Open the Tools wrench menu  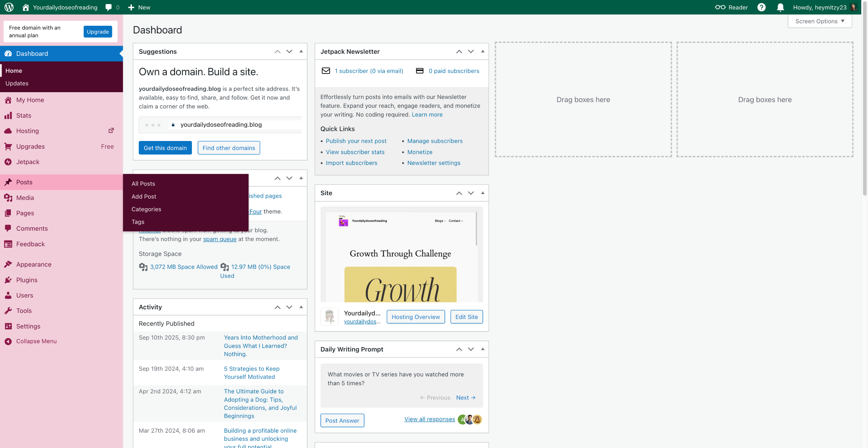tap(8, 311)
